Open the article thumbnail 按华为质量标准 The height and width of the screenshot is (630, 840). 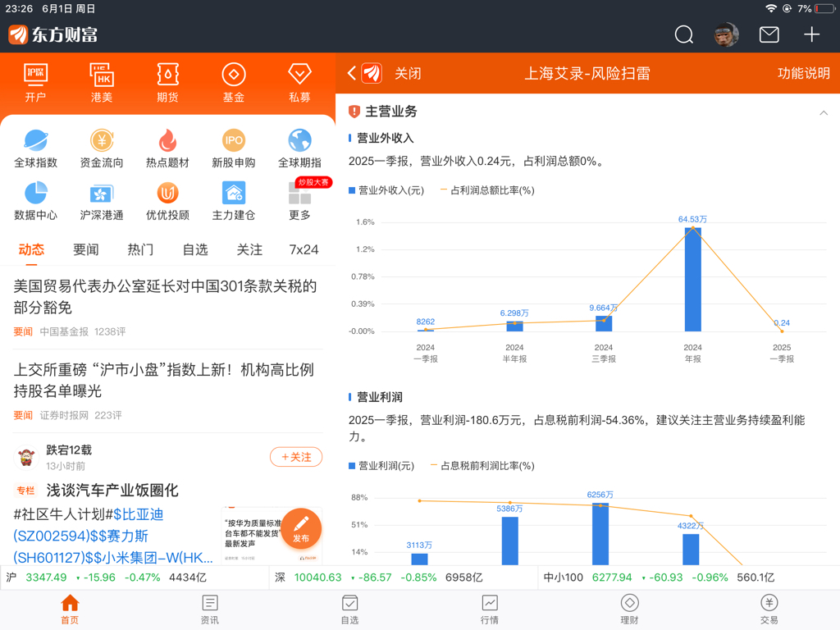click(x=271, y=534)
